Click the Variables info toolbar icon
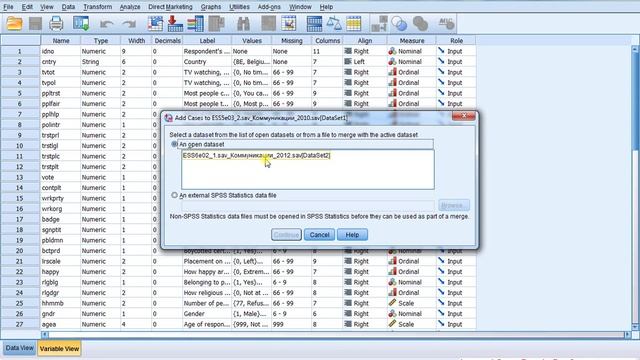The image size is (640, 360). (x=196, y=24)
